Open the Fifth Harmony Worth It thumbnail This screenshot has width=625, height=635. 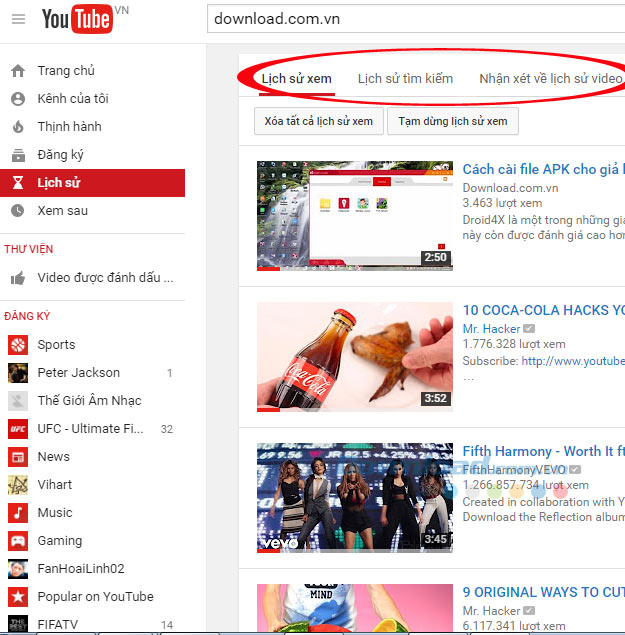pyautogui.click(x=355, y=498)
